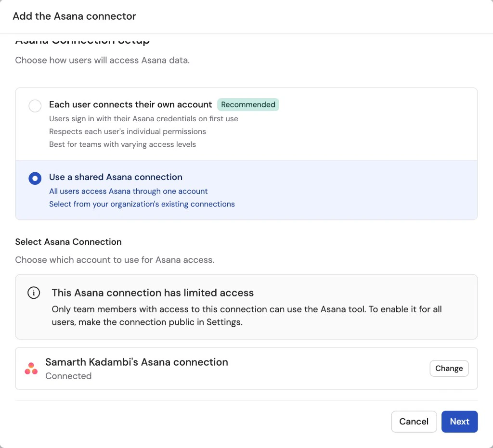Open 'Select from your organization's existing connections' link
Screen dimensions: 493x448
point(142,204)
